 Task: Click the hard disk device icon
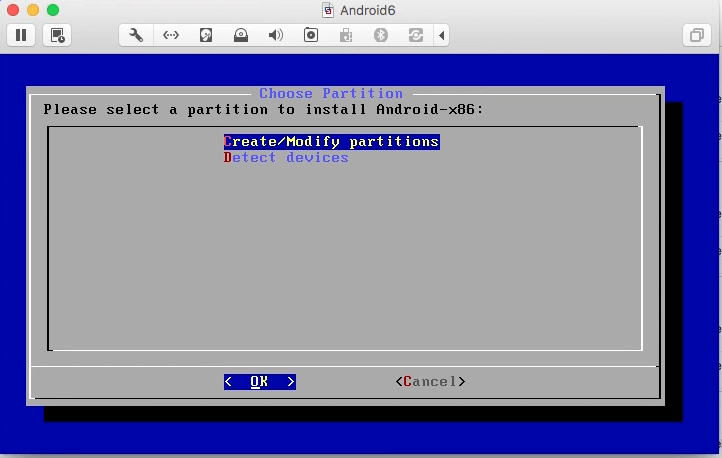point(206,35)
